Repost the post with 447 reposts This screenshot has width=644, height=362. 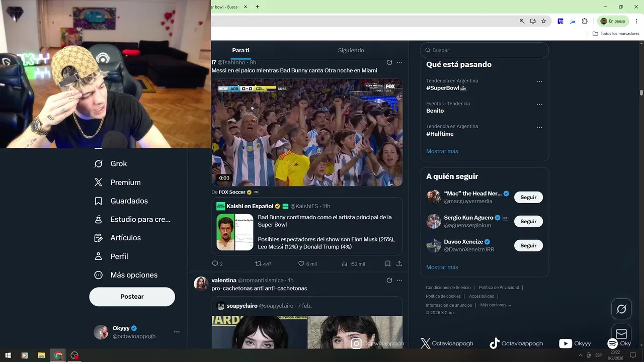pyautogui.click(x=263, y=263)
